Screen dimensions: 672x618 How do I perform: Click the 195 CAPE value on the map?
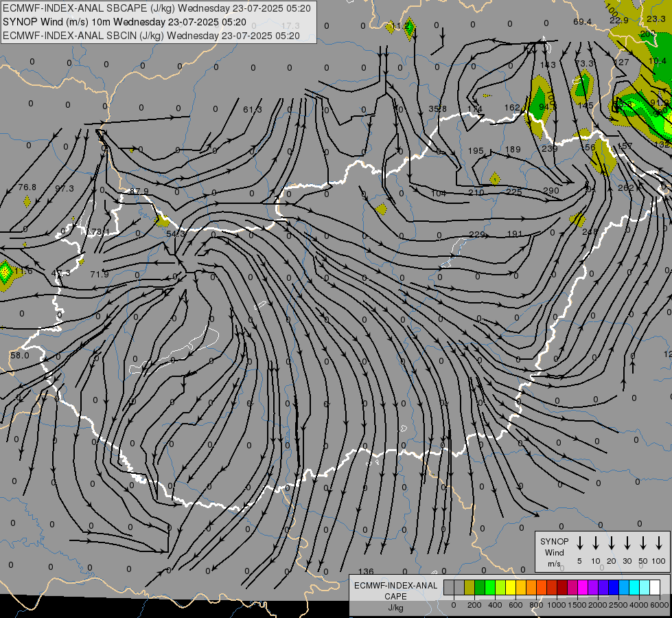tap(476, 151)
